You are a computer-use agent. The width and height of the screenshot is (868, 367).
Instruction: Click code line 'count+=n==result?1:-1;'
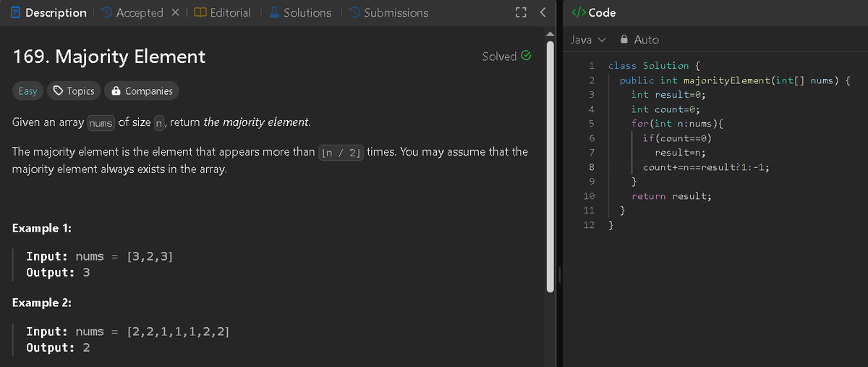coord(707,167)
